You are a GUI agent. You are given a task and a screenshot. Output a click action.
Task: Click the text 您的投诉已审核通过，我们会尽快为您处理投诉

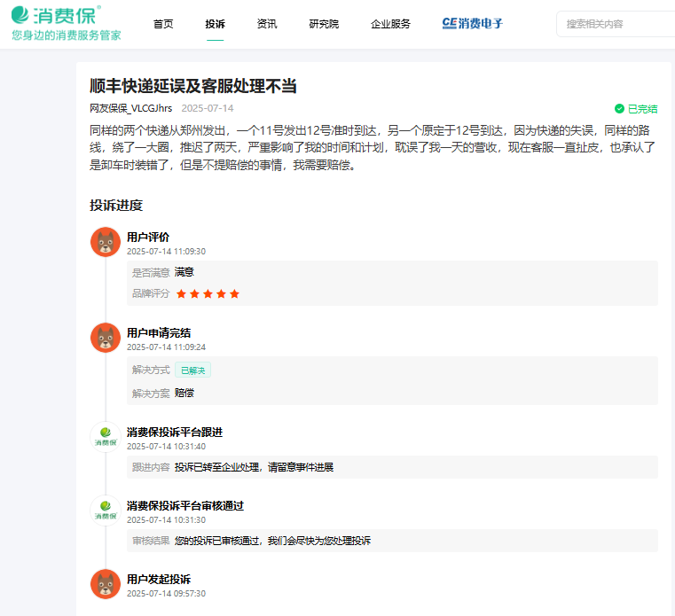point(272,541)
